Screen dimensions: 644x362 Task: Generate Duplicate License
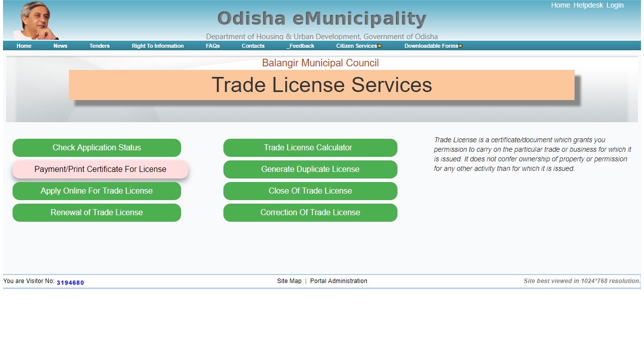click(310, 169)
